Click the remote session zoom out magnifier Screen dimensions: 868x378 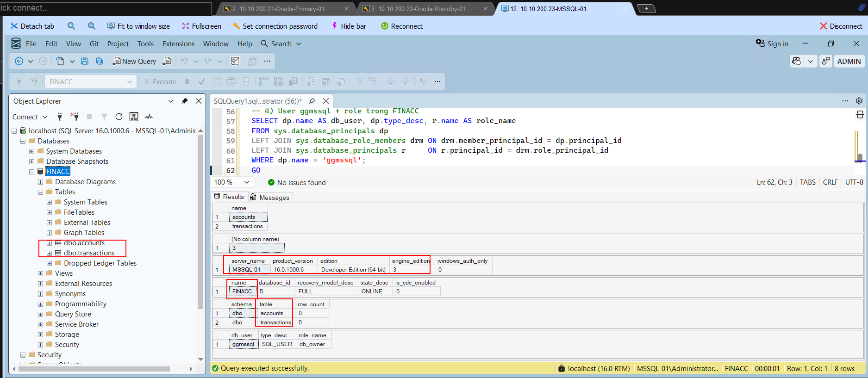92,26
